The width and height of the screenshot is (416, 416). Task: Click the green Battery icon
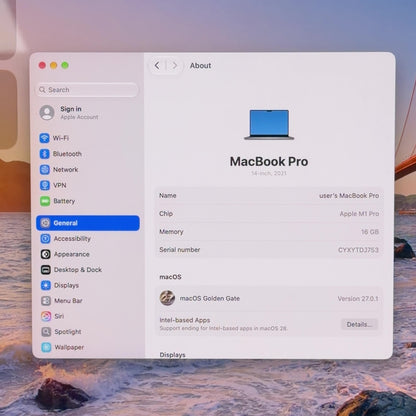(x=45, y=201)
